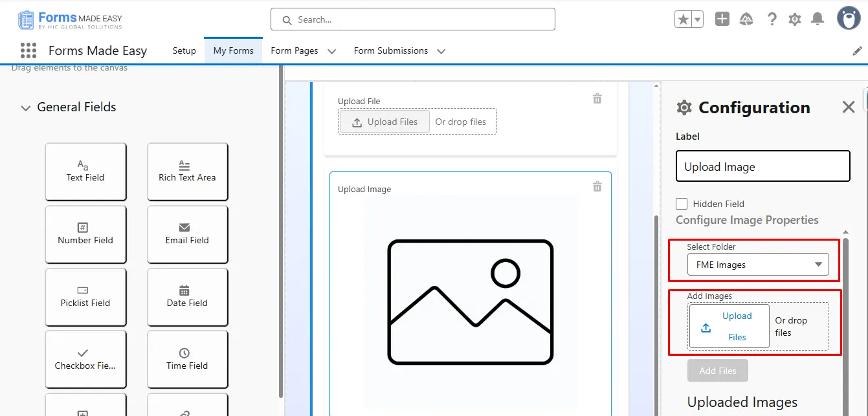Delete the Upload Image element

597,187
